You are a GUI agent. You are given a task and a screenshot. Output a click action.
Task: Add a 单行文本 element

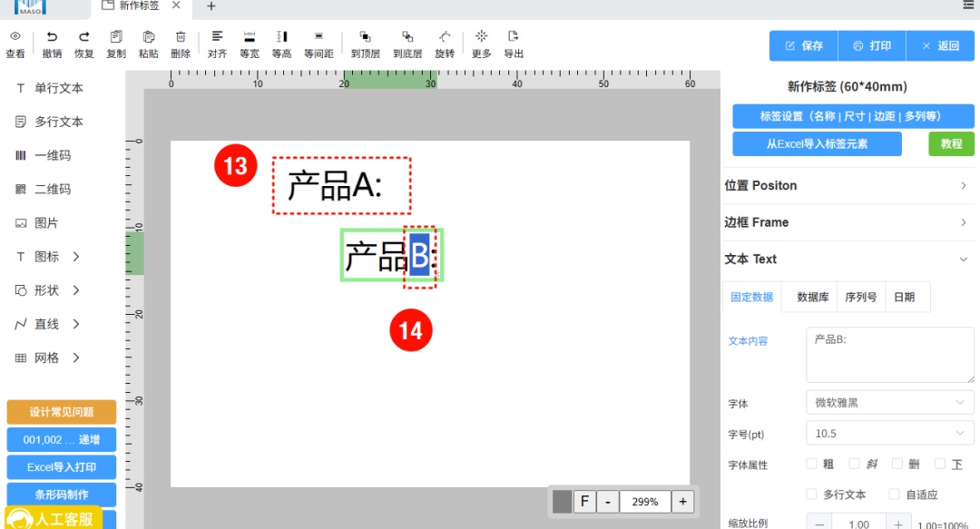click(49, 88)
